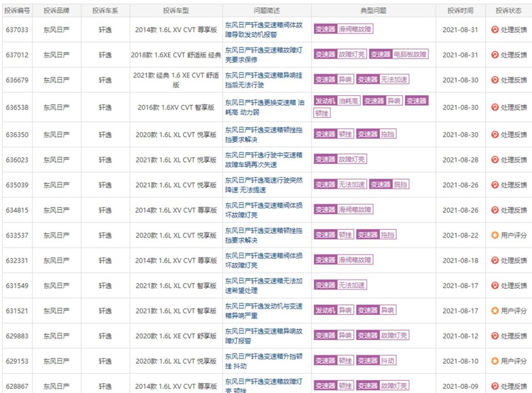Open complaint summary link for 636023
The height and width of the screenshot is (393, 532).
(264, 160)
